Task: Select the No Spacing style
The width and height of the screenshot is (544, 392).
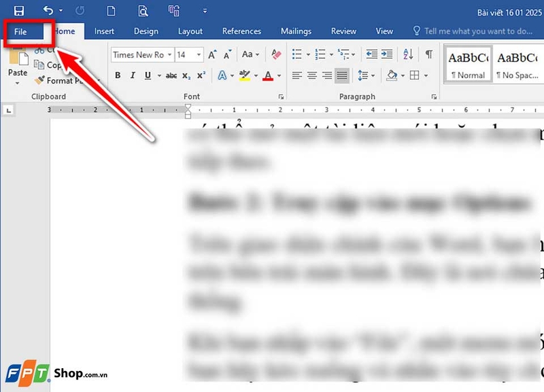Action: click(517, 65)
